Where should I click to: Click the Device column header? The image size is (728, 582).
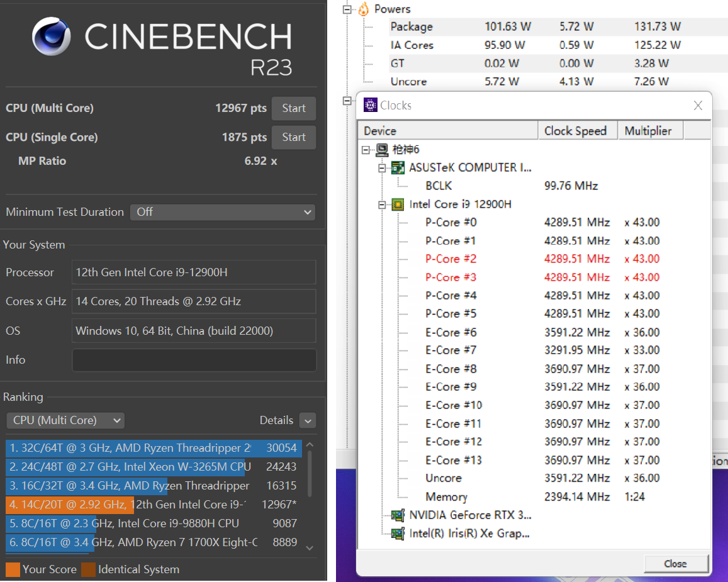click(447, 130)
